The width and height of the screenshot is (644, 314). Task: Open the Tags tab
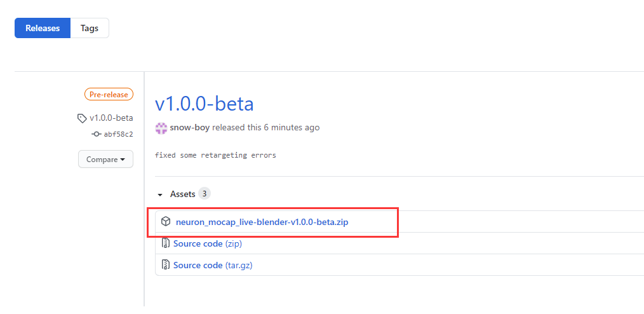90,28
